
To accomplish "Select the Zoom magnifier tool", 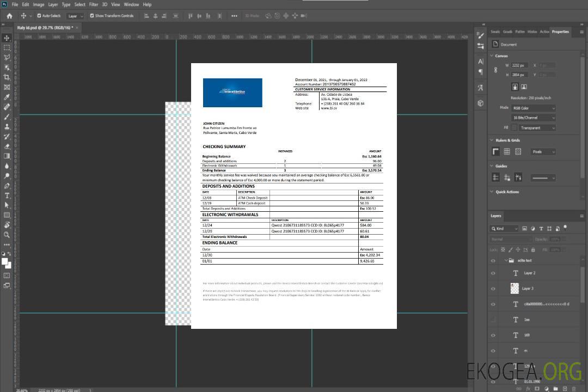I will click(7, 235).
